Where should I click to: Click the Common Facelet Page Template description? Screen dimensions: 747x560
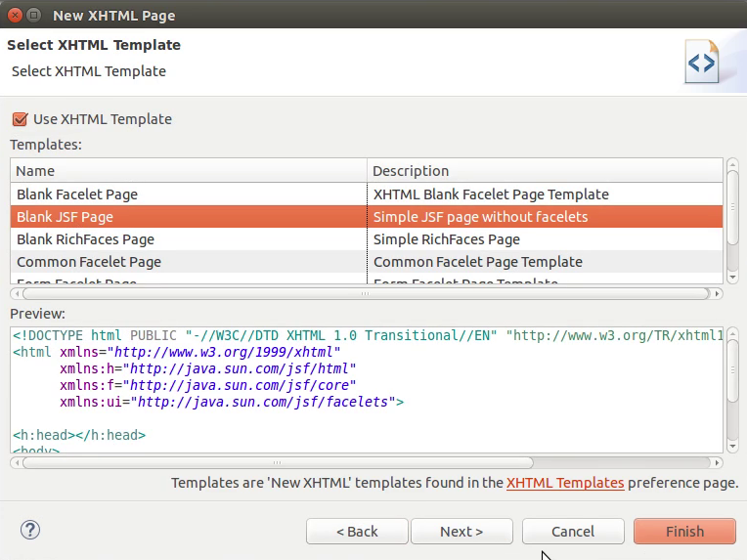click(x=478, y=262)
